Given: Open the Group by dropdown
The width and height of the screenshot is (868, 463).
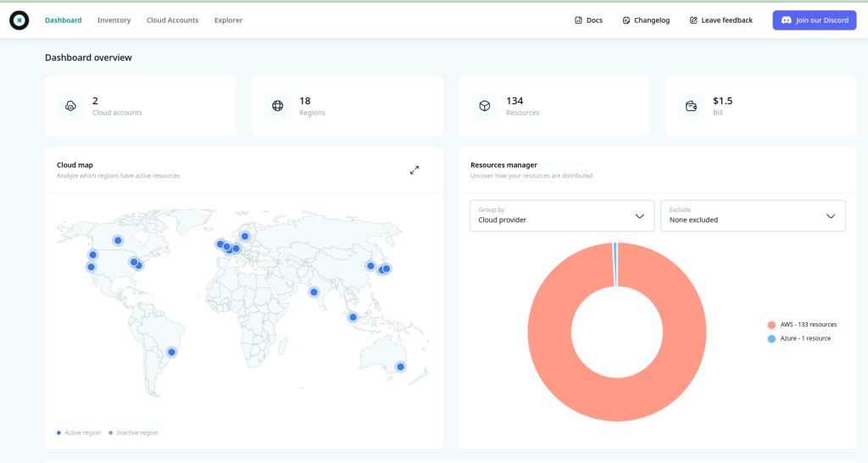Looking at the screenshot, I should (x=561, y=215).
